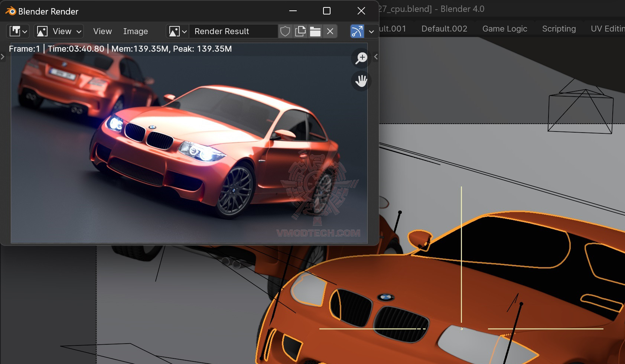Minimize the Blender Render window
The image size is (625, 364).
pyautogui.click(x=293, y=11)
